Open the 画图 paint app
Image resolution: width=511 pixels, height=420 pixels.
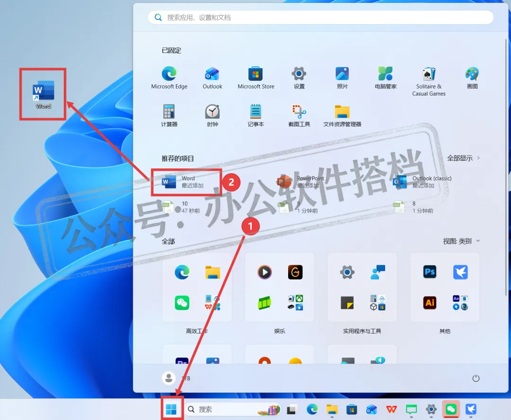[x=472, y=78]
